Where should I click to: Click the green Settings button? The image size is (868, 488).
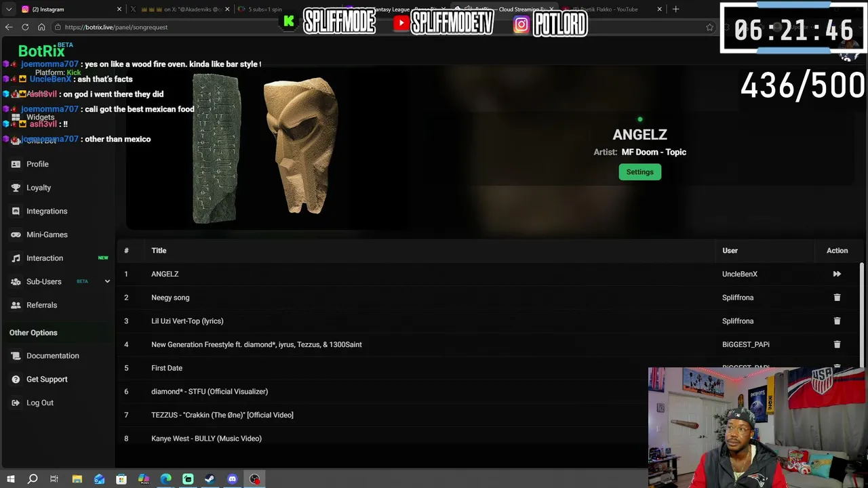point(639,172)
